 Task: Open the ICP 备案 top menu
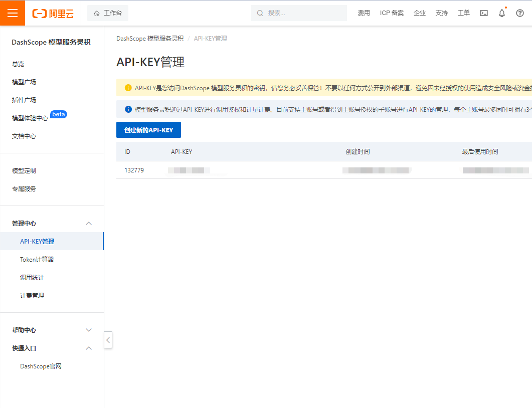tap(392, 13)
